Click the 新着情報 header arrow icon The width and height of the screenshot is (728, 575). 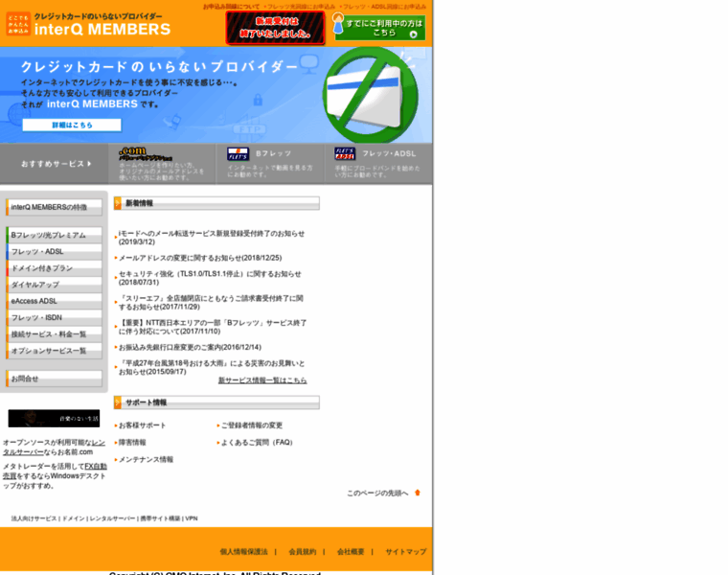(x=118, y=203)
